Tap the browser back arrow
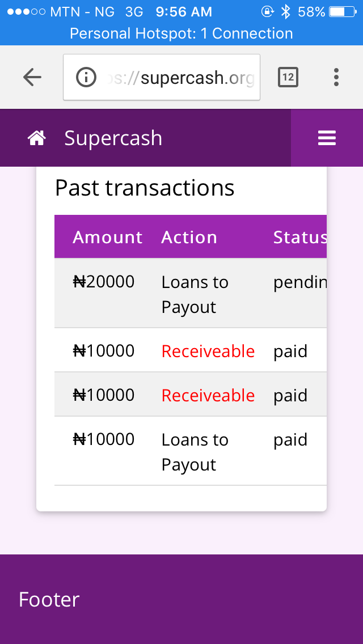Viewport: 363px width, 644px height. pos(32,77)
